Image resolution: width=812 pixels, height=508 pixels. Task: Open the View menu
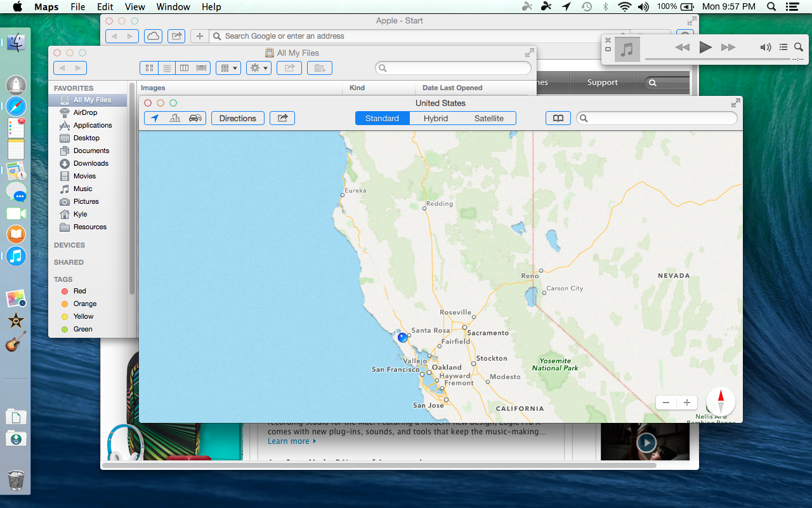click(x=134, y=7)
